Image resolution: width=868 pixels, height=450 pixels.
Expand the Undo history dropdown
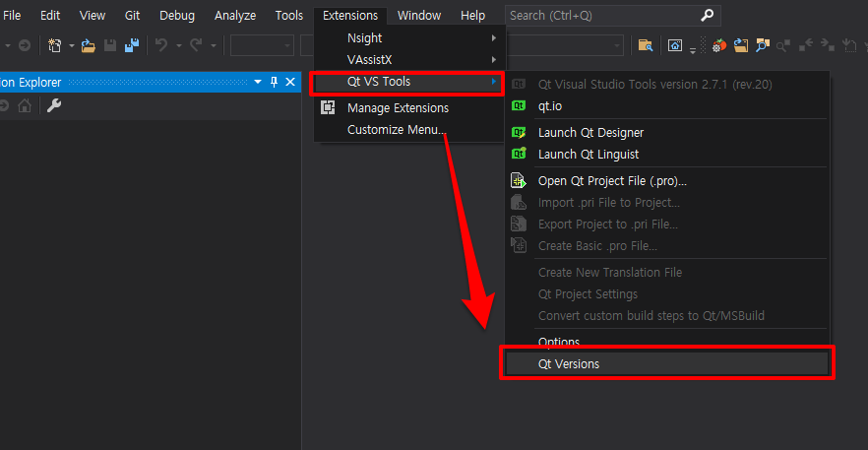tap(178, 46)
